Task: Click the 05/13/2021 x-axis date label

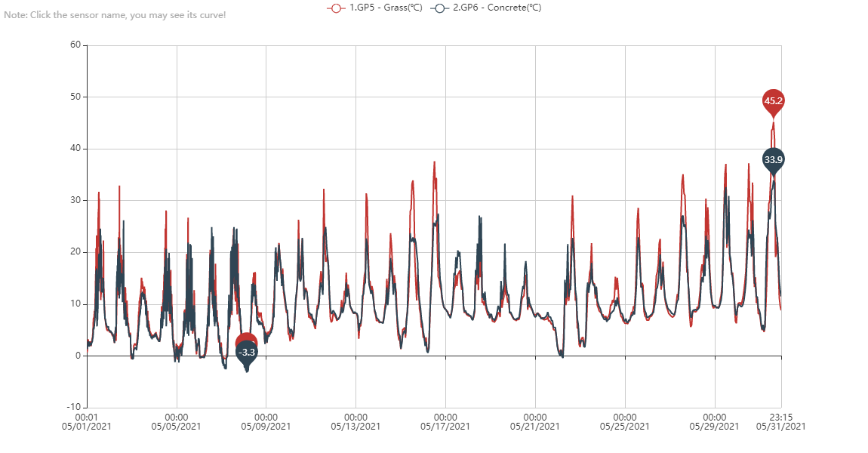Action: click(356, 426)
